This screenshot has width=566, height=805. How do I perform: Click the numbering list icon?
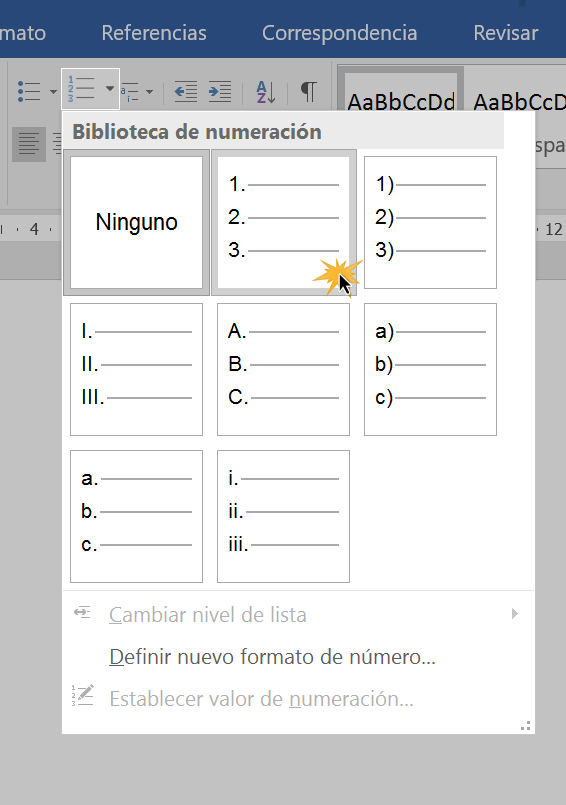pyautogui.click(x=82, y=89)
